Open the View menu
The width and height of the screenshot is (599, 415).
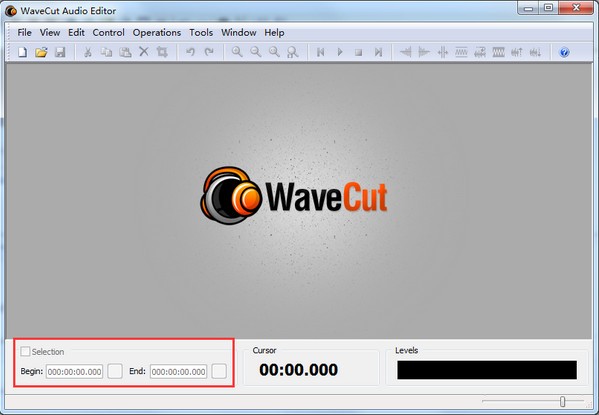tap(50, 33)
